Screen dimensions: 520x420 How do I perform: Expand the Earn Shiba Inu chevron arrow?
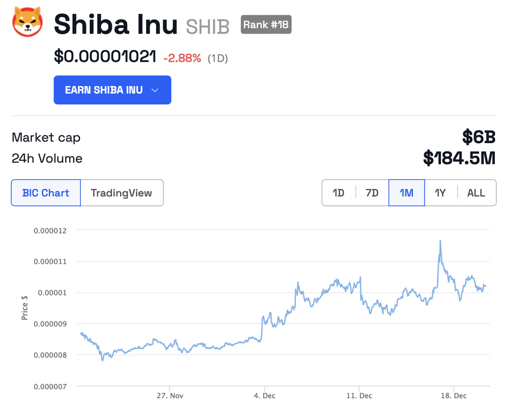155,90
